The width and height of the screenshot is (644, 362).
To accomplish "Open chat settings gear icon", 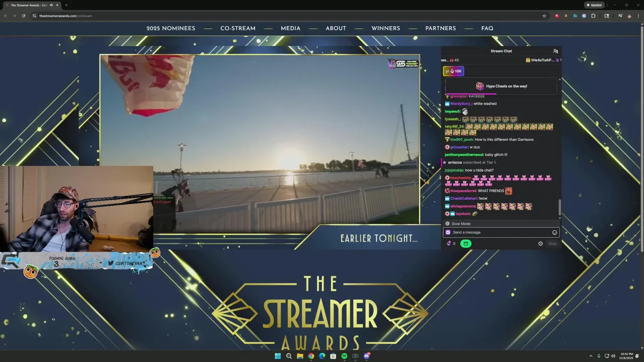I will [540, 243].
